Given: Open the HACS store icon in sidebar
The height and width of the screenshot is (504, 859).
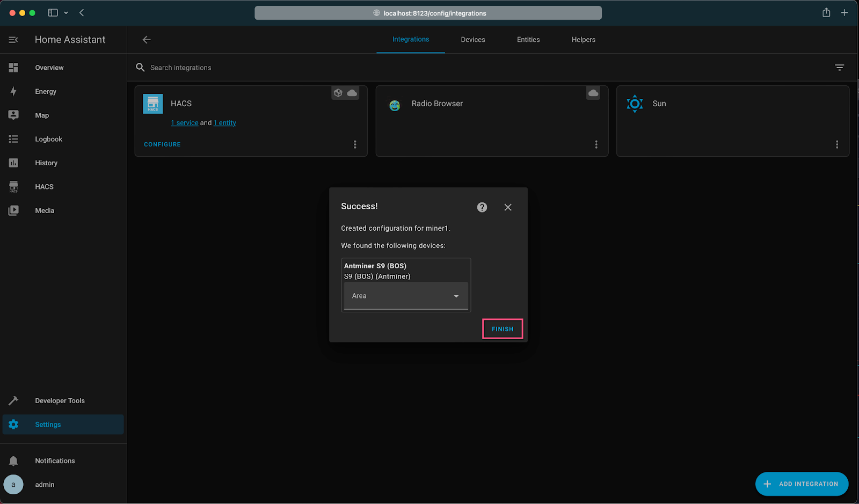Looking at the screenshot, I should tap(13, 187).
